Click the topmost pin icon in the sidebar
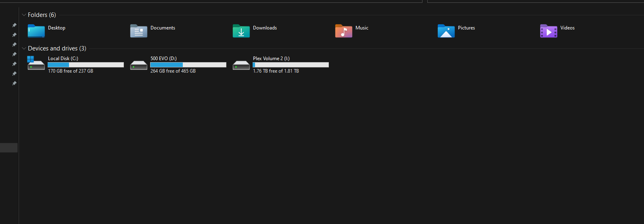Viewport: 644px width, 224px height. (x=15, y=25)
